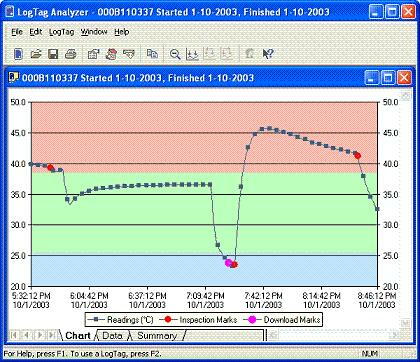Open the Window menu

coord(94,32)
